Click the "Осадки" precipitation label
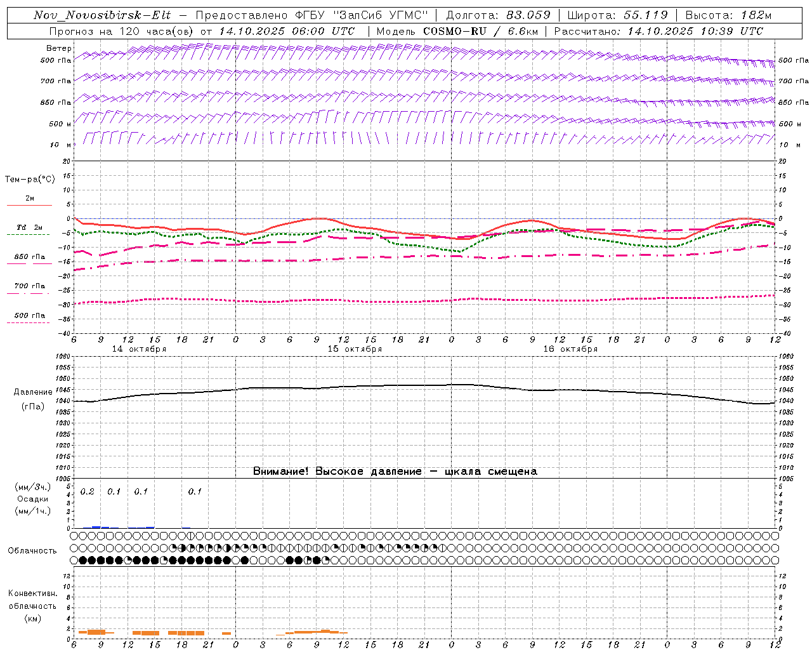The width and height of the screenshot is (812, 650). pos(33,499)
